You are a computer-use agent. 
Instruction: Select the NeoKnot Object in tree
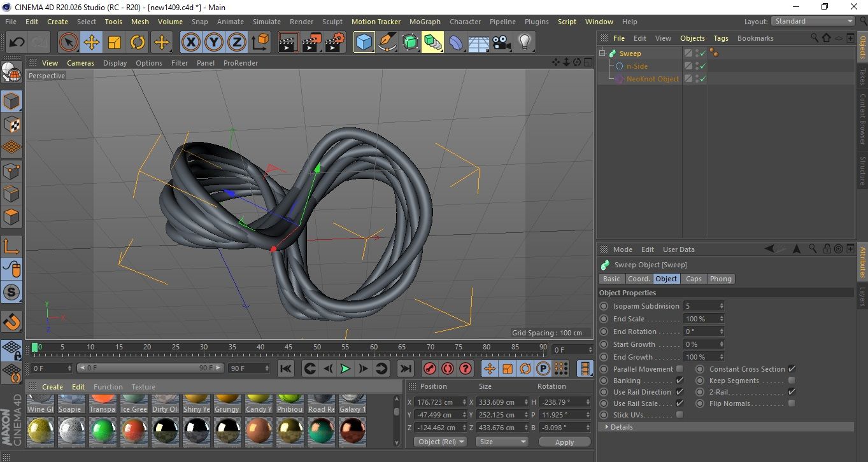(652, 79)
